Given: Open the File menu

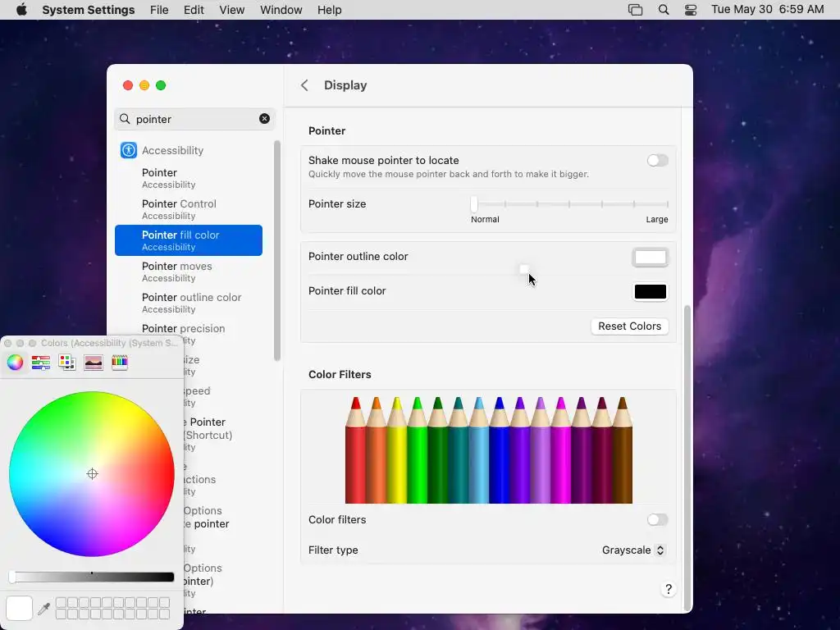Looking at the screenshot, I should (159, 10).
